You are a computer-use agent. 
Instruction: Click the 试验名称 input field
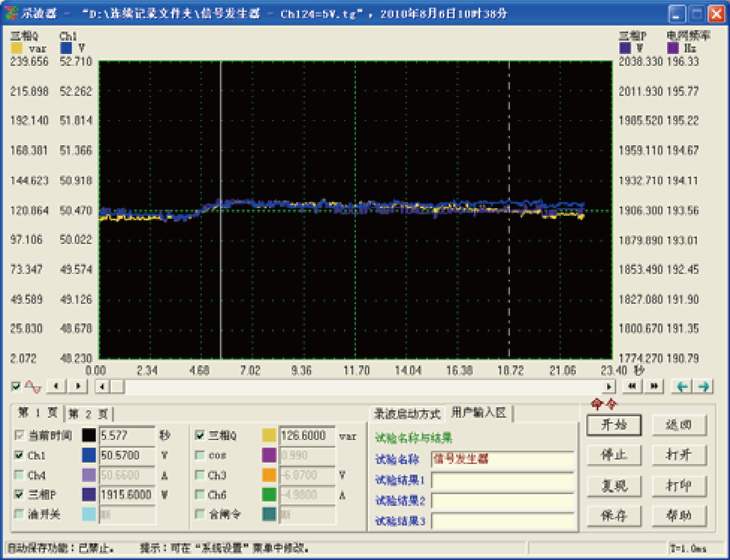(x=502, y=459)
